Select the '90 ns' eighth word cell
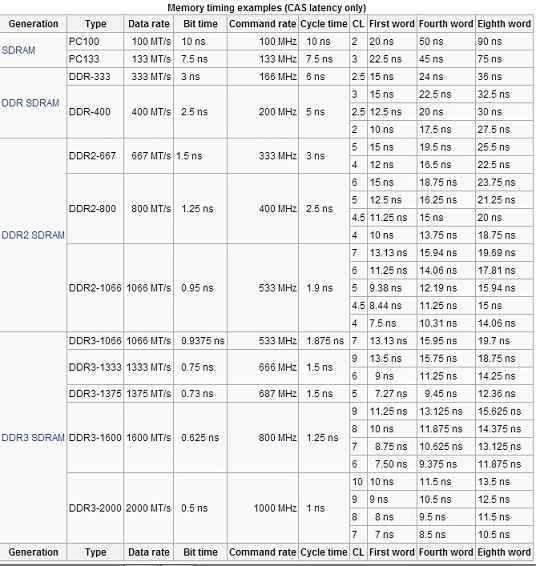This screenshot has width=536, height=566. (x=504, y=42)
